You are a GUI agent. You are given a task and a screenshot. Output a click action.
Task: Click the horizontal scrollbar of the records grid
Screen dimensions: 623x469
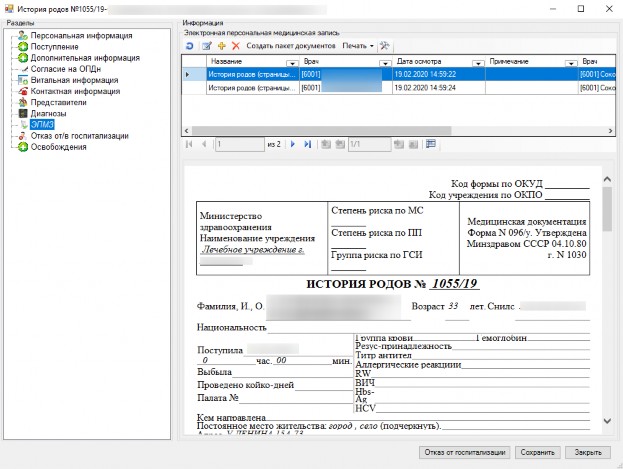(321, 131)
